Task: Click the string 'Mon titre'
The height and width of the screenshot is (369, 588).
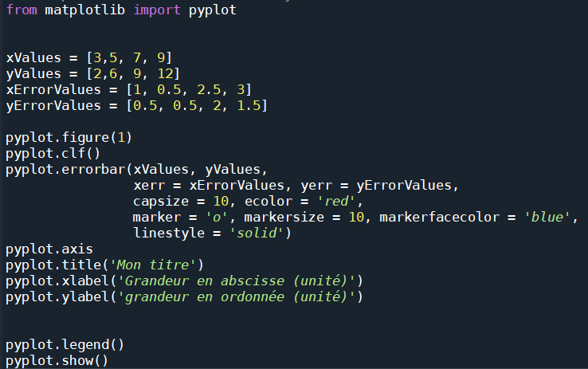Action: [152, 265]
